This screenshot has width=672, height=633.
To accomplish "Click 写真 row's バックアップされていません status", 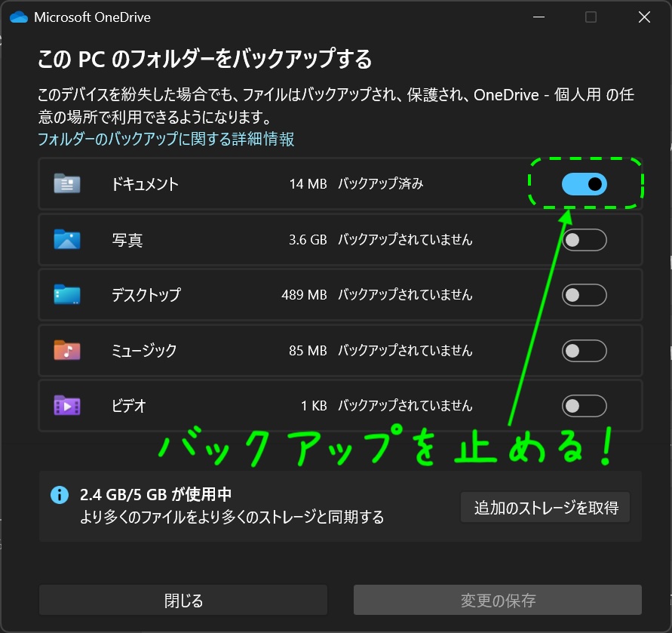I will 405,240.
